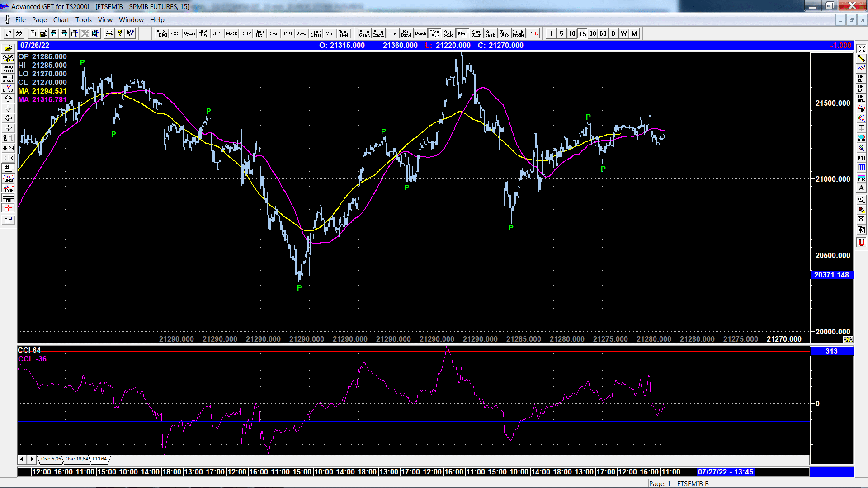Click the 07/26/22 date in header bar
The height and width of the screenshot is (488, 868).
point(35,45)
